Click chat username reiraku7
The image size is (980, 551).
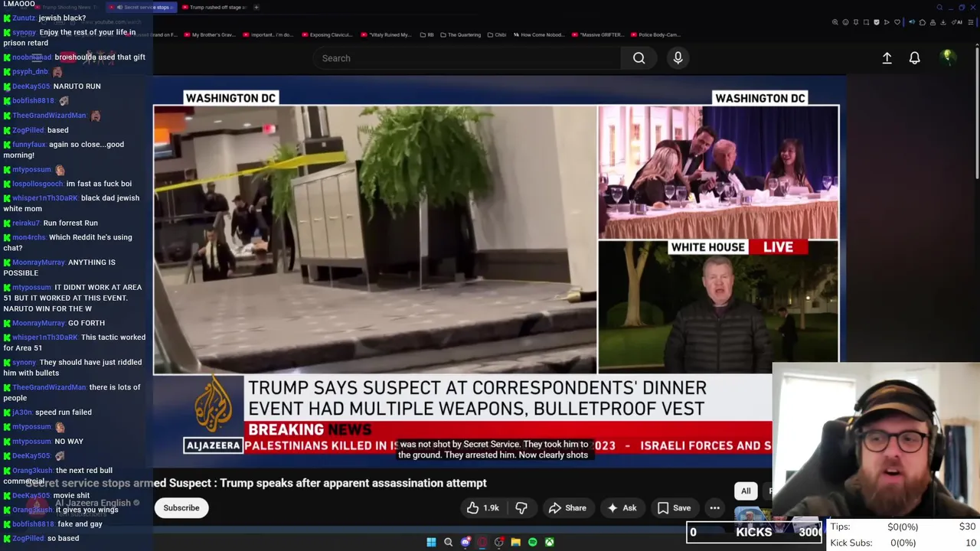pyautogui.click(x=26, y=223)
